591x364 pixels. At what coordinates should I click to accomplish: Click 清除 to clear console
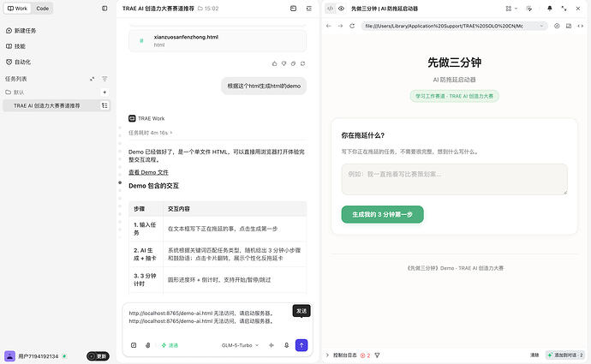[x=534, y=355]
